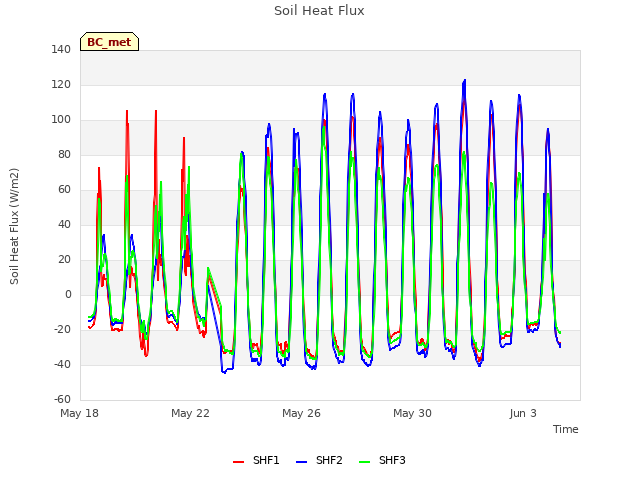Click the Soil Heat Flux chart title
The width and height of the screenshot is (640, 480).
319,11
